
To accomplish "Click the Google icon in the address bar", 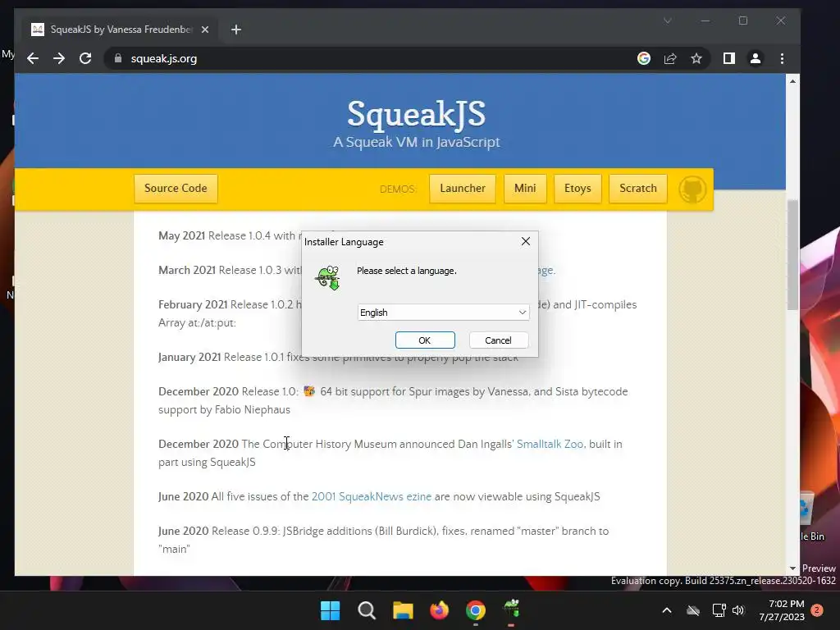I will coord(644,58).
